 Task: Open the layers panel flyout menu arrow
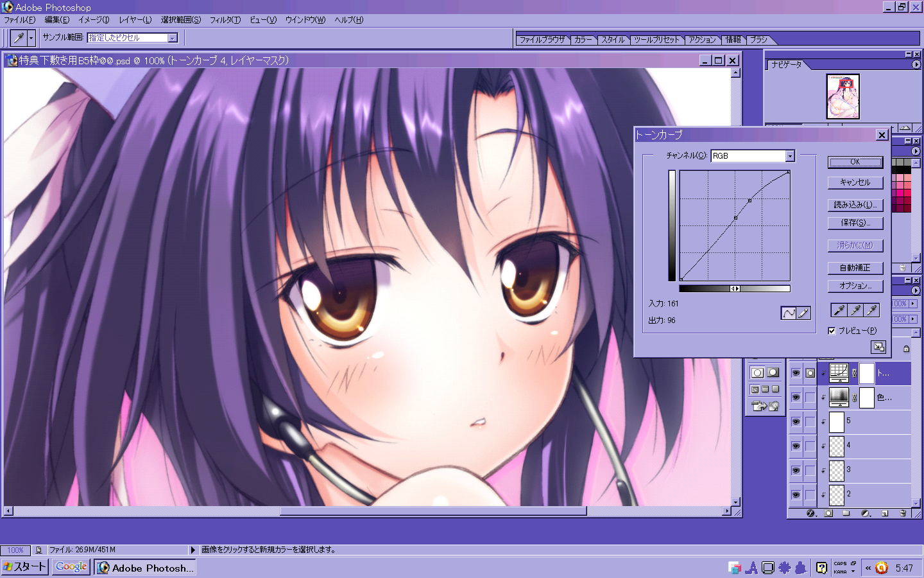916,290
